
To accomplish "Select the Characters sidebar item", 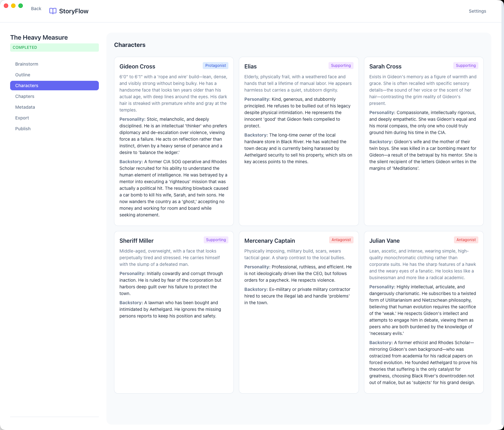I will tap(54, 86).
